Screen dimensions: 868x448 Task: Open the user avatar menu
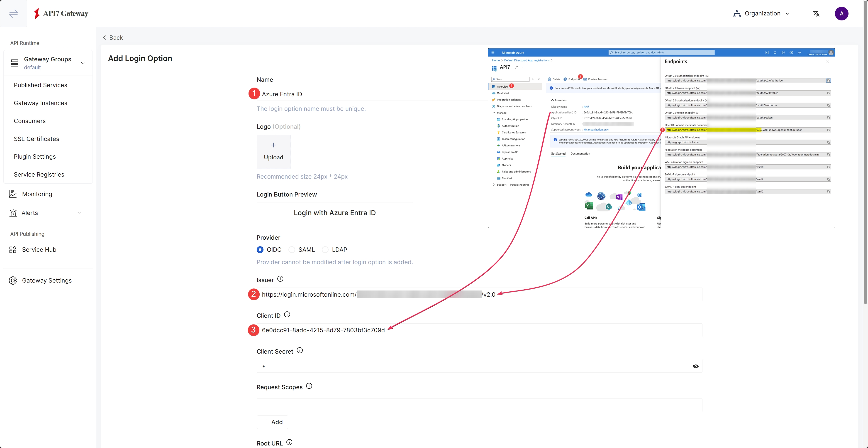pyautogui.click(x=841, y=13)
